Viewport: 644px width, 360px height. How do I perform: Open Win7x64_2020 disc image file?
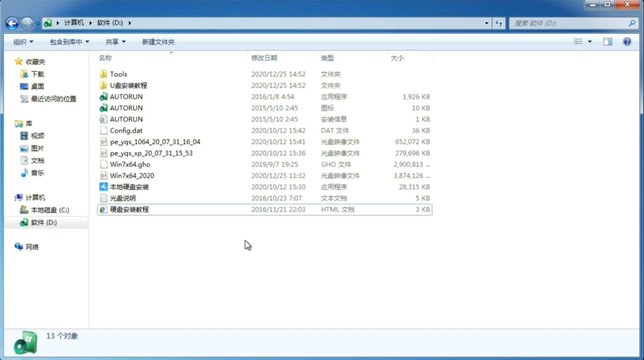[x=132, y=175]
